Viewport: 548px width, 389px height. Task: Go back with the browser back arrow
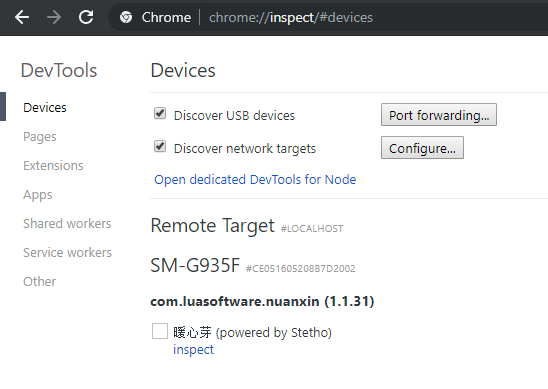pyautogui.click(x=22, y=17)
